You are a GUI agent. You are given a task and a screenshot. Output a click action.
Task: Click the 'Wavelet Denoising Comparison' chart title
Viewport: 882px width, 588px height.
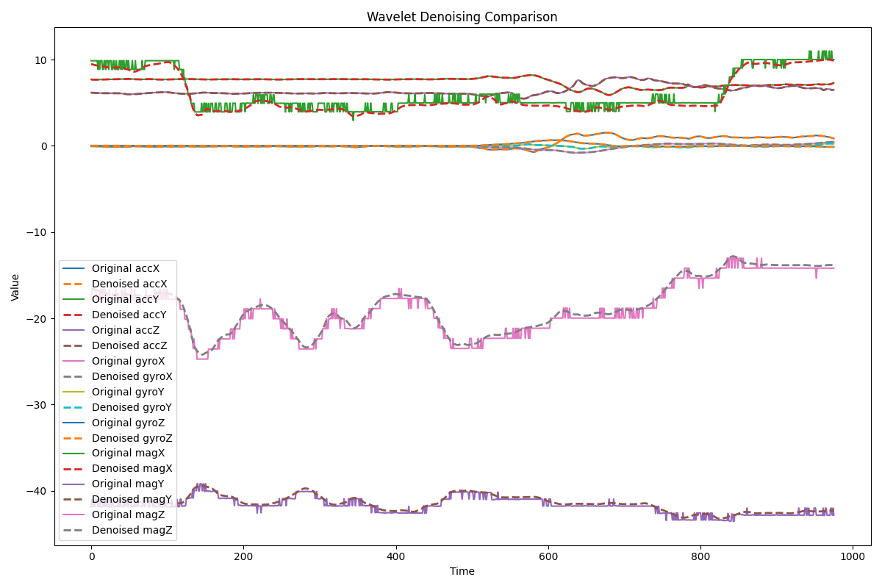point(462,17)
